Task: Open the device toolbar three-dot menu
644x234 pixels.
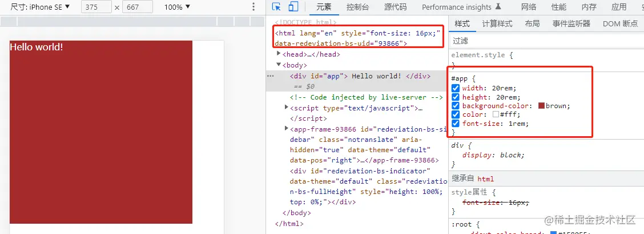Action: (253, 7)
